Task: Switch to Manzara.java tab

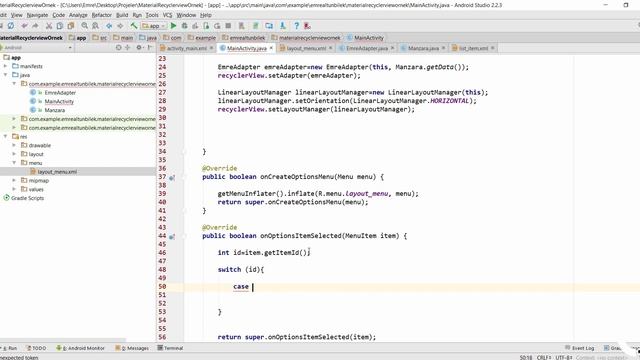Action: (423, 48)
